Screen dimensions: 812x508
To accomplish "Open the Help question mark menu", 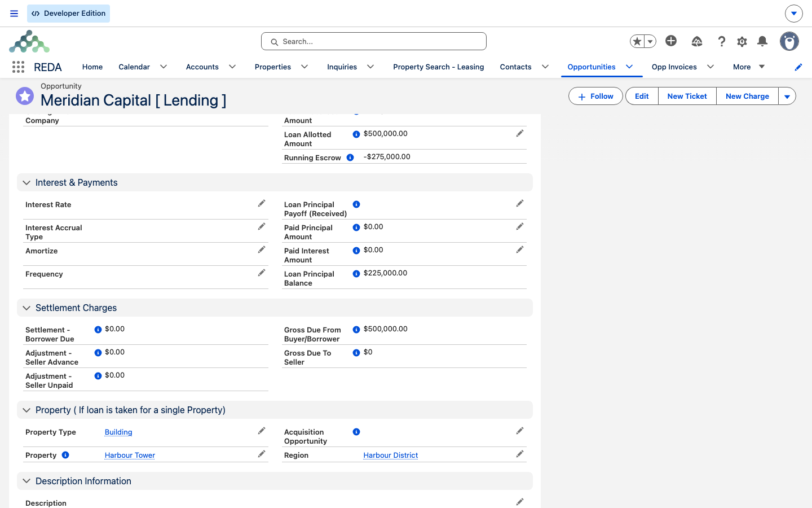I will 722,41.
